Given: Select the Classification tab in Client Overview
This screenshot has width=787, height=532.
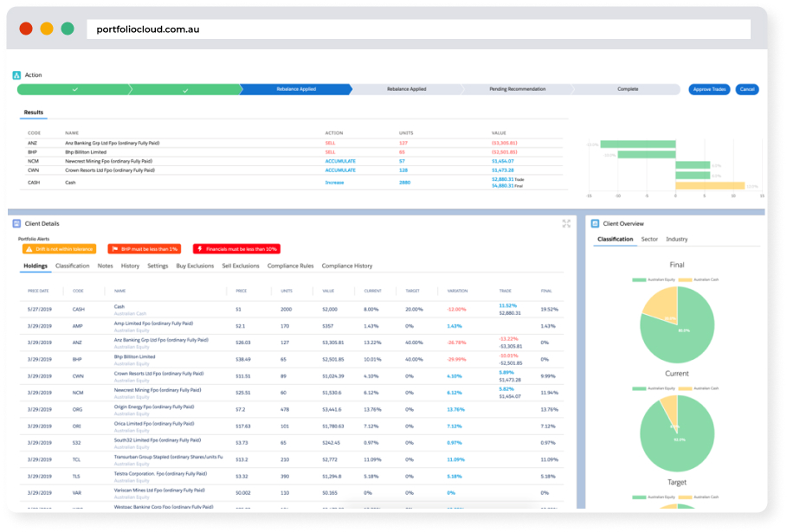Looking at the screenshot, I should [x=615, y=239].
